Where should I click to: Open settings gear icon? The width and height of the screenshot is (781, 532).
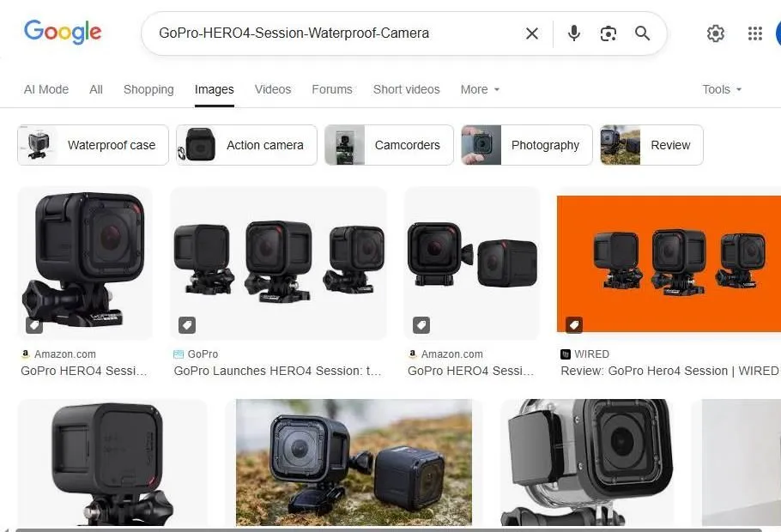(715, 33)
